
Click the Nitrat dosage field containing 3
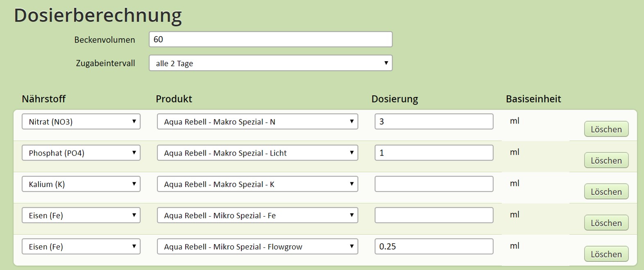tap(434, 121)
